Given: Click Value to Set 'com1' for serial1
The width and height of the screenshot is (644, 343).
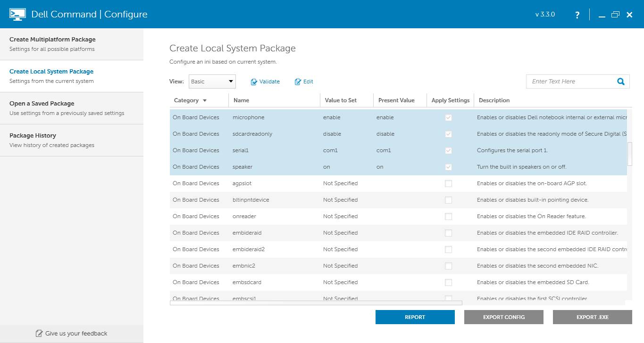Looking at the screenshot, I should (330, 151).
